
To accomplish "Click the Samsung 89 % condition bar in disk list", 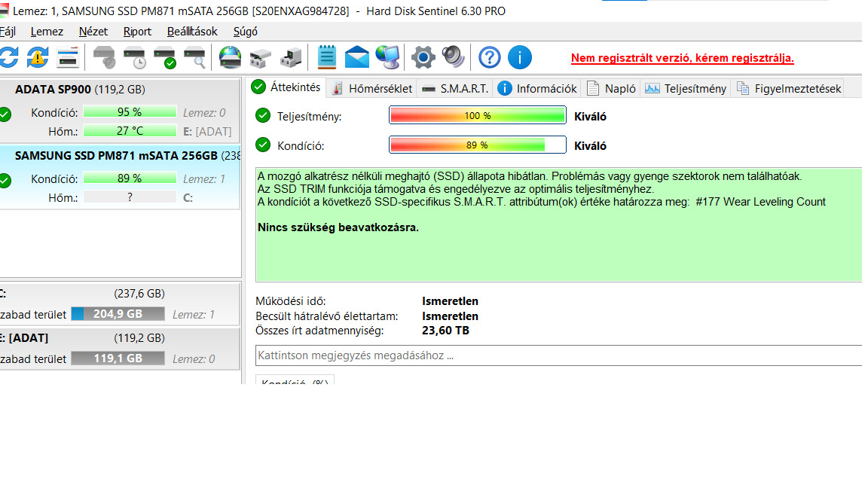I will coord(130,178).
